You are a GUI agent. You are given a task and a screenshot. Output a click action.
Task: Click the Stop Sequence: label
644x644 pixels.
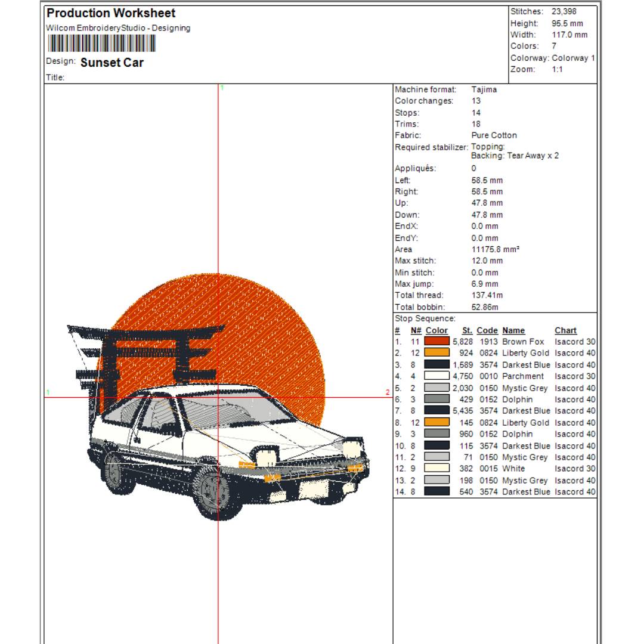coord(425,318)
